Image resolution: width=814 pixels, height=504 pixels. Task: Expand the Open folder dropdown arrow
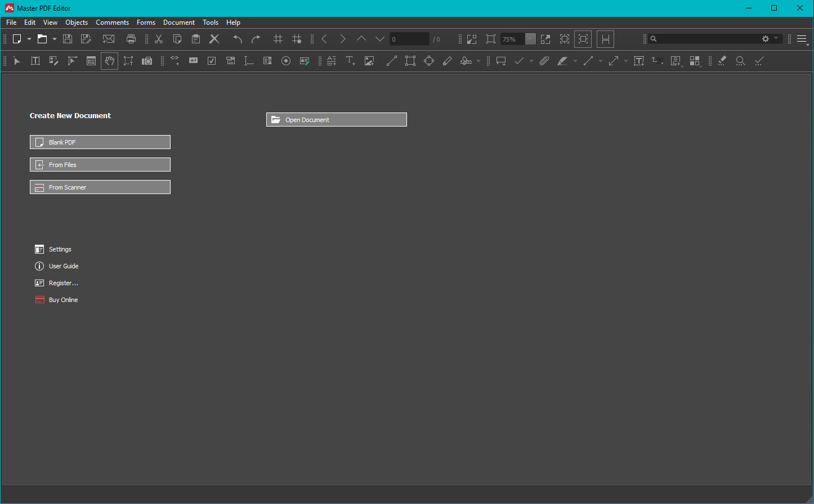click(x=55, y=39)
